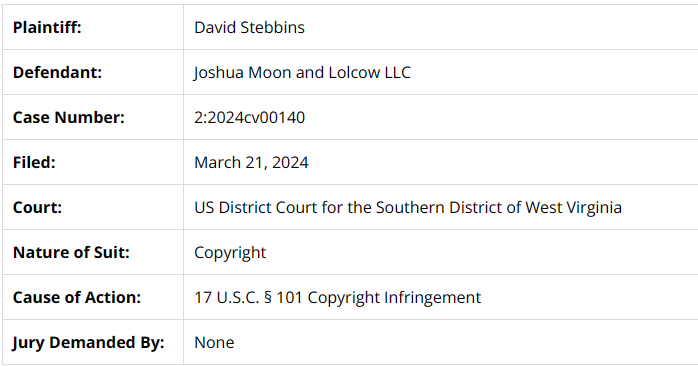This screenshot has height=366, width=698.
Task: Select the March 21, 2024 filing date
Action: click(x=251, y=163)
